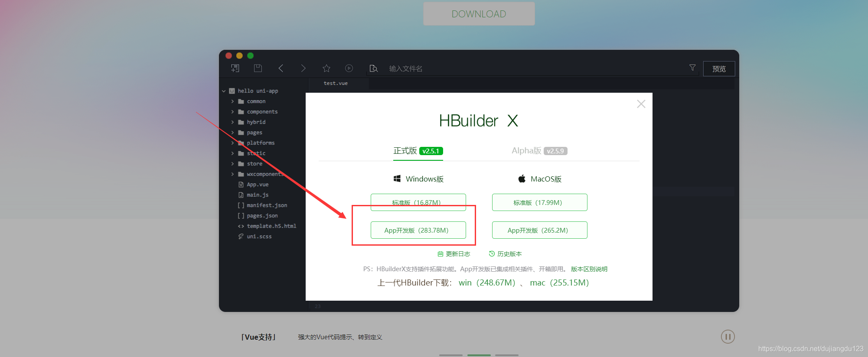Expand the store folder
The width and height of the screenshot is (868, 357).
[x=232, y=164]
